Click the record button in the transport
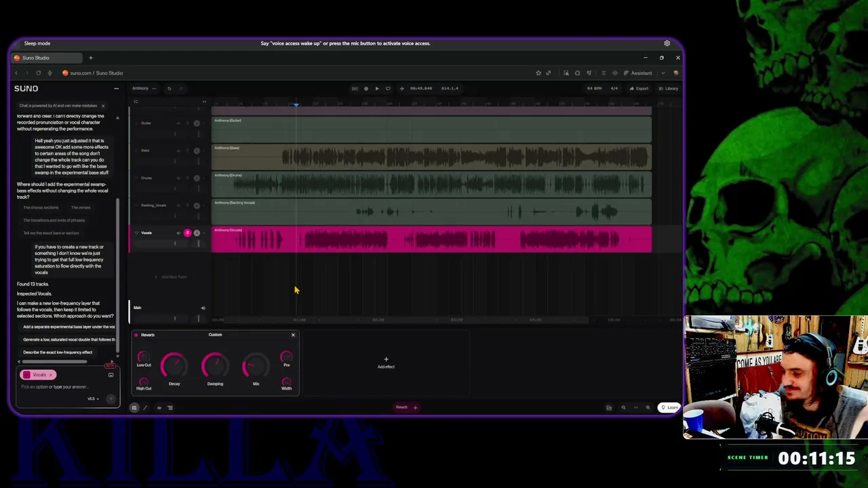Screen dimensions: 868x488 [x=366, y=88]
